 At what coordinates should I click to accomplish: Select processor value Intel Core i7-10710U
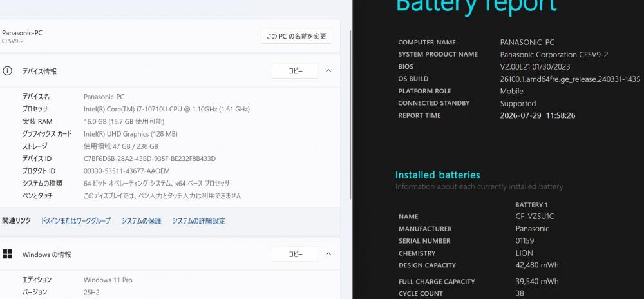167,110
